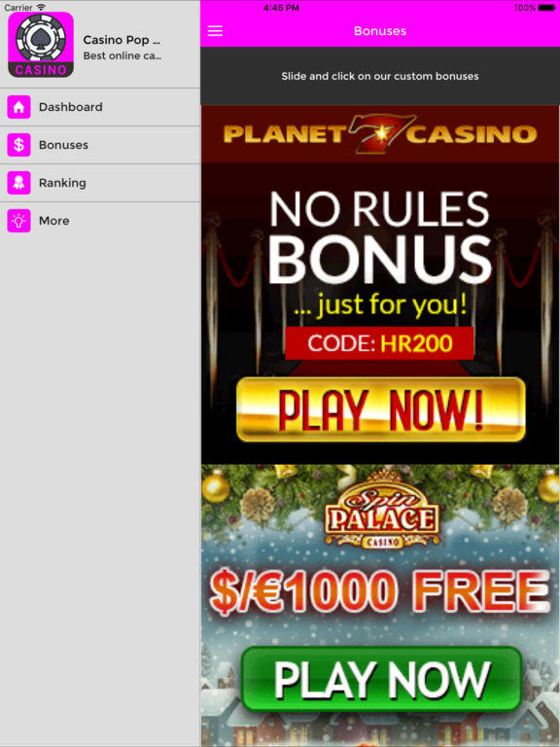Click the dollar sign Bonuses icon

point(19,145)
